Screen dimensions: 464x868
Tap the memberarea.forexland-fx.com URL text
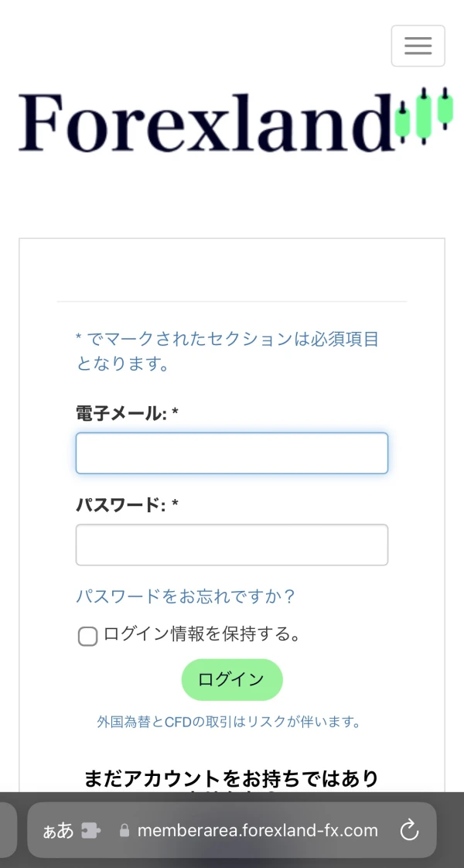tap(258, 830)
